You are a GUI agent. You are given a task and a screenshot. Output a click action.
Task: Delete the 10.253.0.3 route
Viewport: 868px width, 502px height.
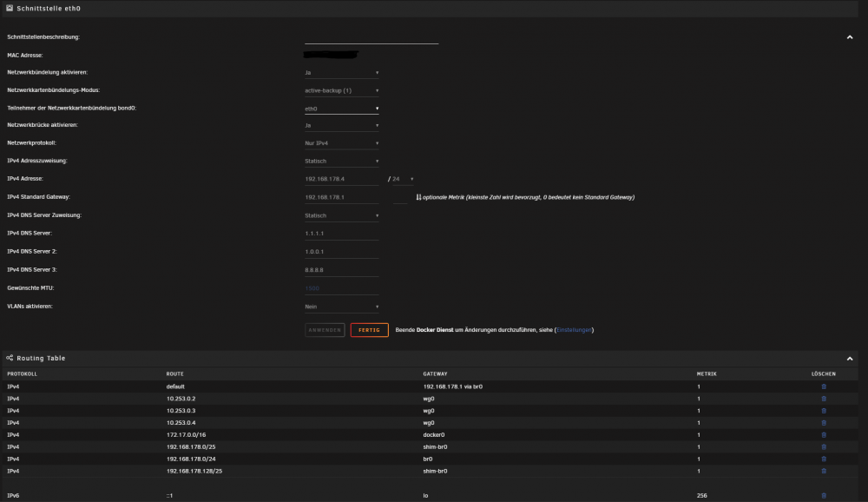(823, 411)
